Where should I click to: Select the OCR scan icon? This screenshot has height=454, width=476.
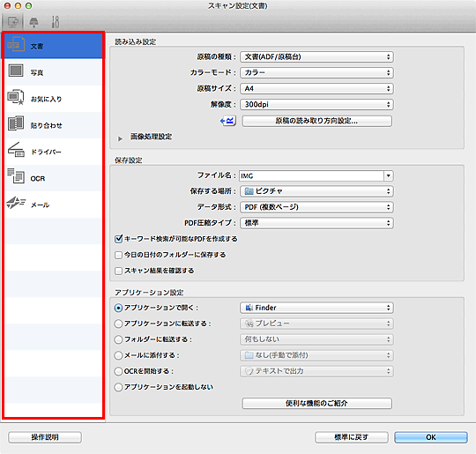point(16,176)
